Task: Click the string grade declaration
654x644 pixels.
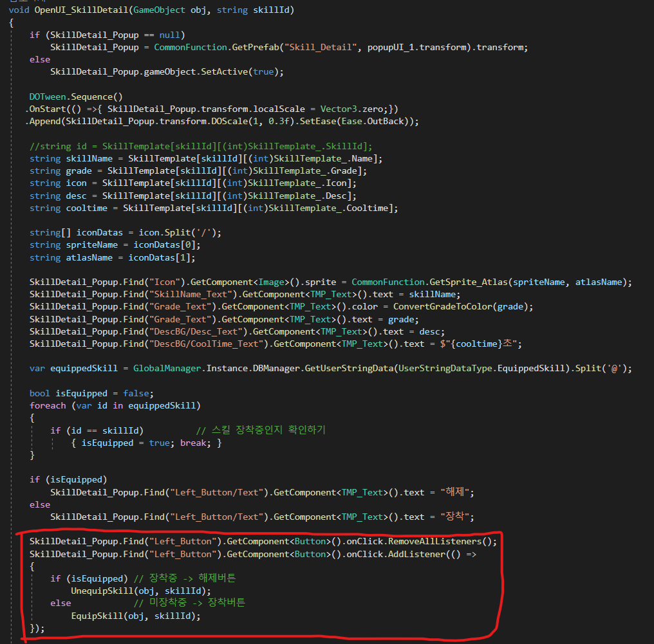Action: (x=61, y=171)
